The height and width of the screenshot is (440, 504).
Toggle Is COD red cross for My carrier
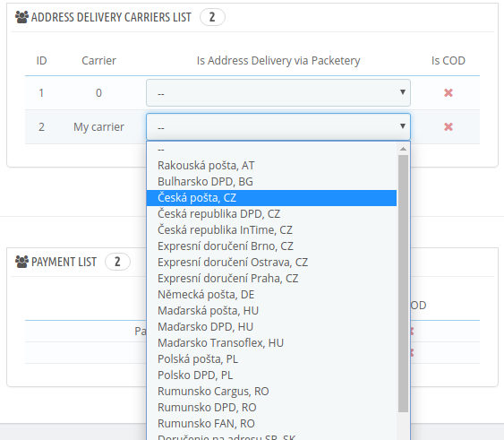pos(448,126)
